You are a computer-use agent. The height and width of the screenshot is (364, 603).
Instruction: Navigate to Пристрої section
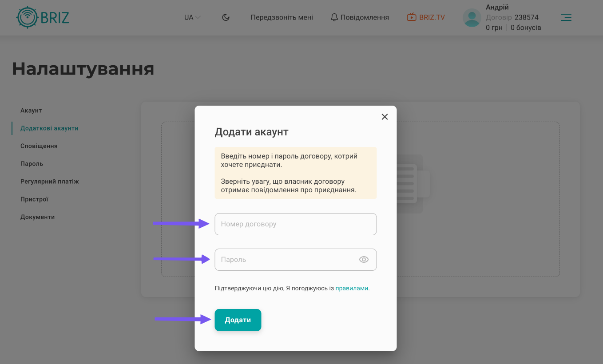click(x=34, y=199)
